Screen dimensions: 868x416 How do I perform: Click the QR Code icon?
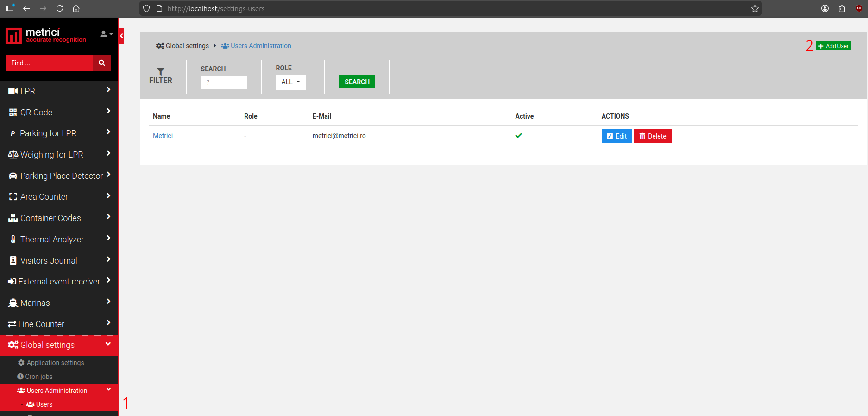tap(13, 113)
